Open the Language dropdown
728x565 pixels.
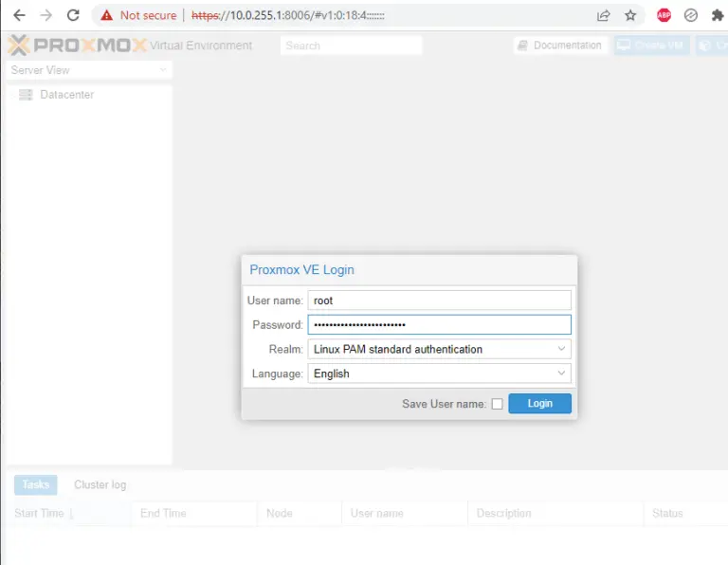pos(439,374)
